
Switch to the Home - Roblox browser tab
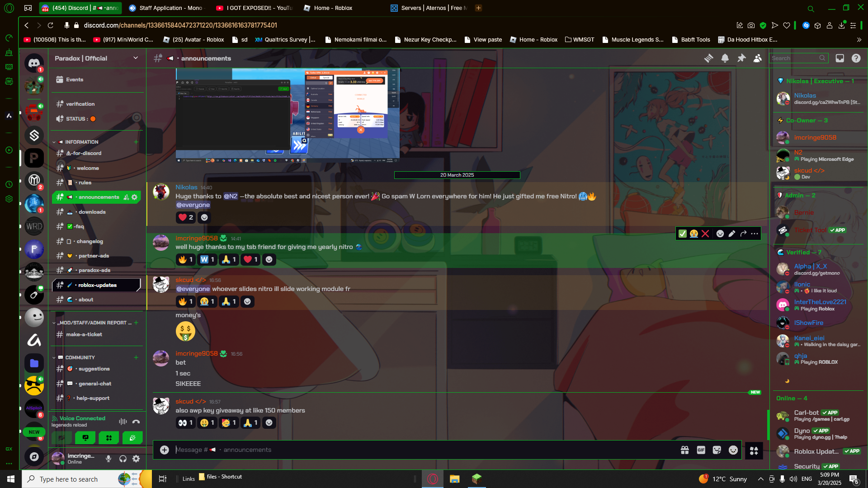pos(334,8)
